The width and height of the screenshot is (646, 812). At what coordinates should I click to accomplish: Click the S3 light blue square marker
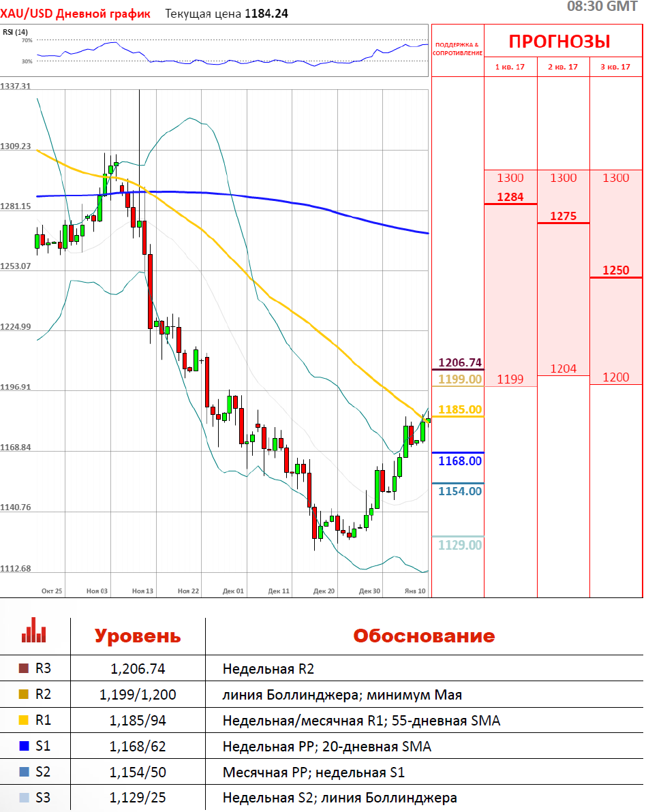25,798
